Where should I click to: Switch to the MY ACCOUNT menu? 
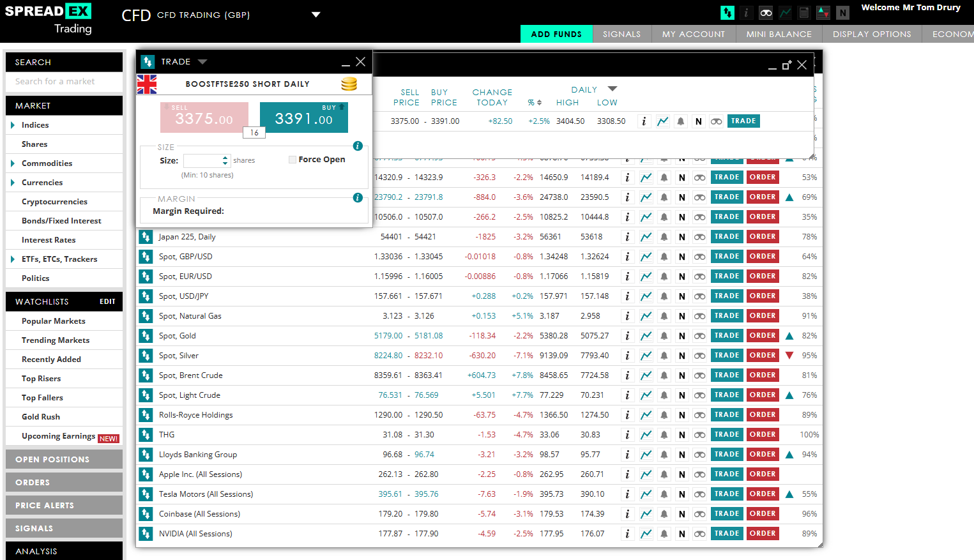pos(694,34)
